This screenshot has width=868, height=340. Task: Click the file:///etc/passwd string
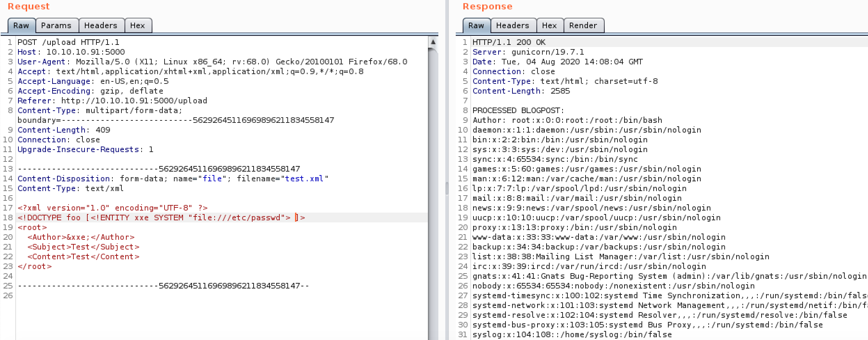click(x=237, y=218)
